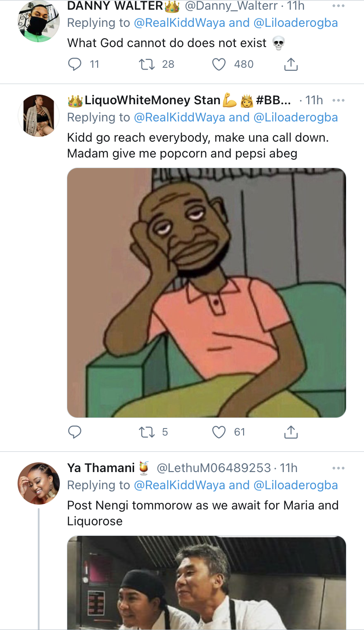Screen dimensions: 364x630
Task: Reply to Danny Walter's tweet
Action: point(75,65)
